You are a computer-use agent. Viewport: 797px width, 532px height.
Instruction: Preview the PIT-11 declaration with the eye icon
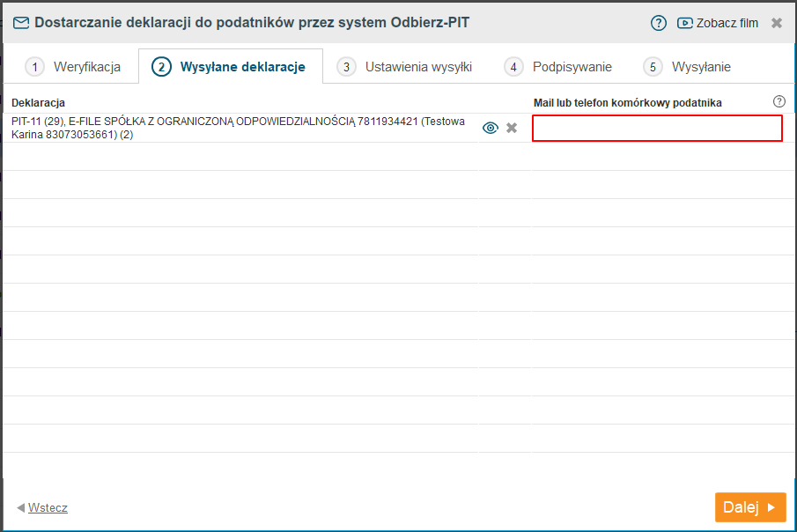click(491, 129)
